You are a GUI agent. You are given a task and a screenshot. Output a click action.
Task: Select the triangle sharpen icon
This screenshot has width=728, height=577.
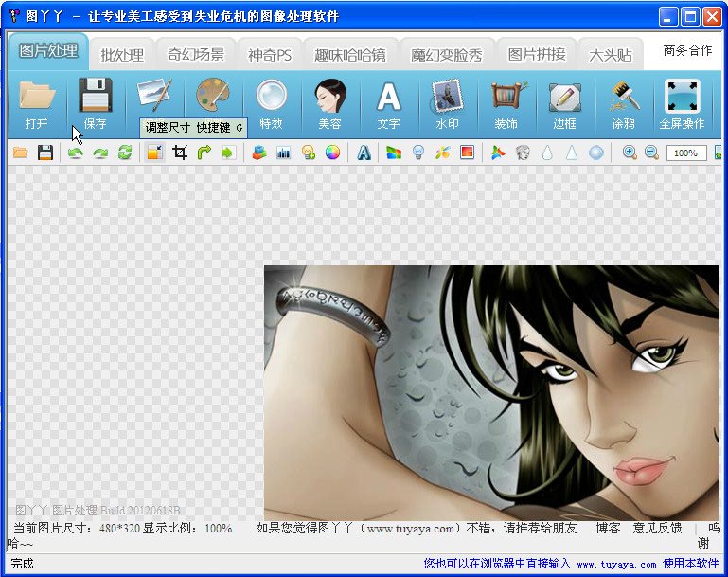click(x=572, y=153)
